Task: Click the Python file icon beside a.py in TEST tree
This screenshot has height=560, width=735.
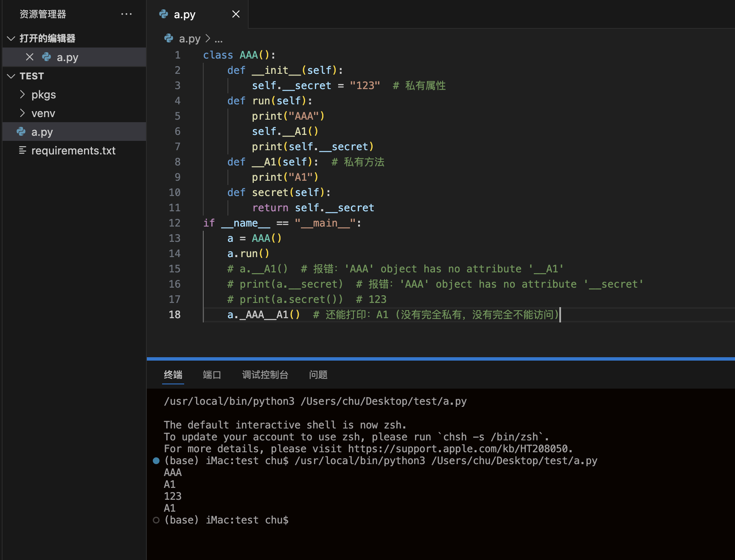Action: point(21,132)
